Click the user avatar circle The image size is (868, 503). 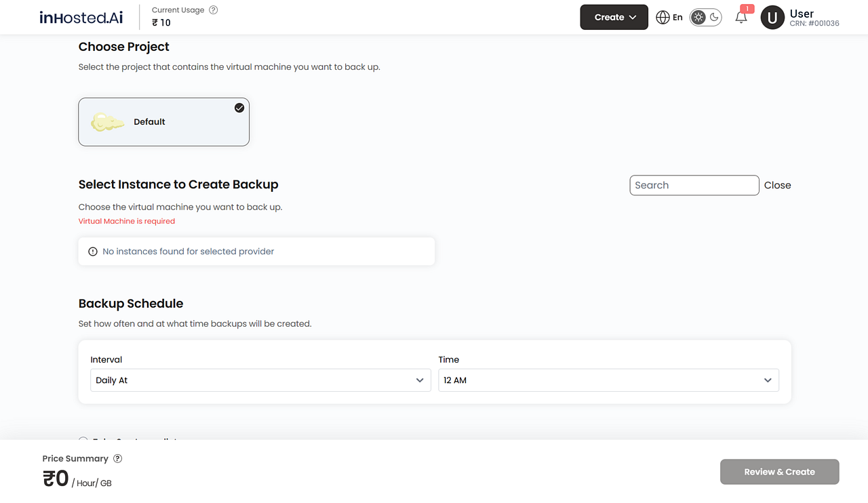(772, 18)
